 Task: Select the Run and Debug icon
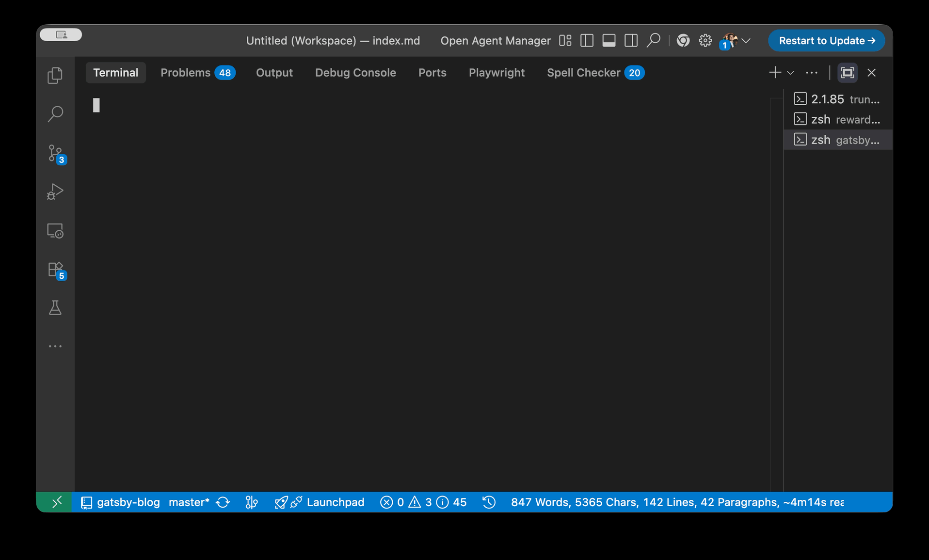55,191
